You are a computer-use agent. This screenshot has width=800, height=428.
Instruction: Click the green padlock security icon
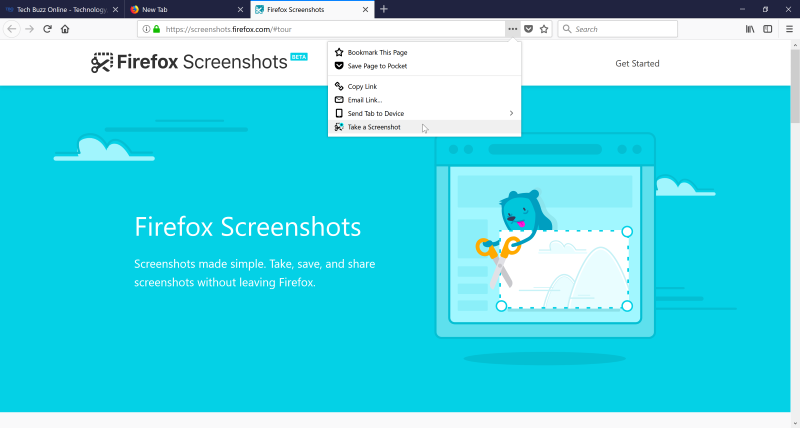tap(157, 29)
